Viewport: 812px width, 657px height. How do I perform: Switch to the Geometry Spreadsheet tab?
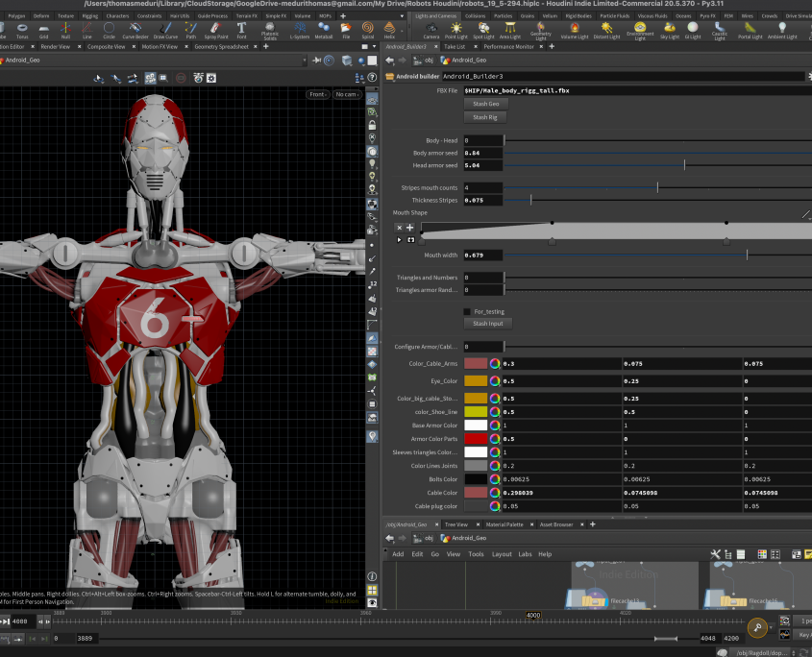222,46
